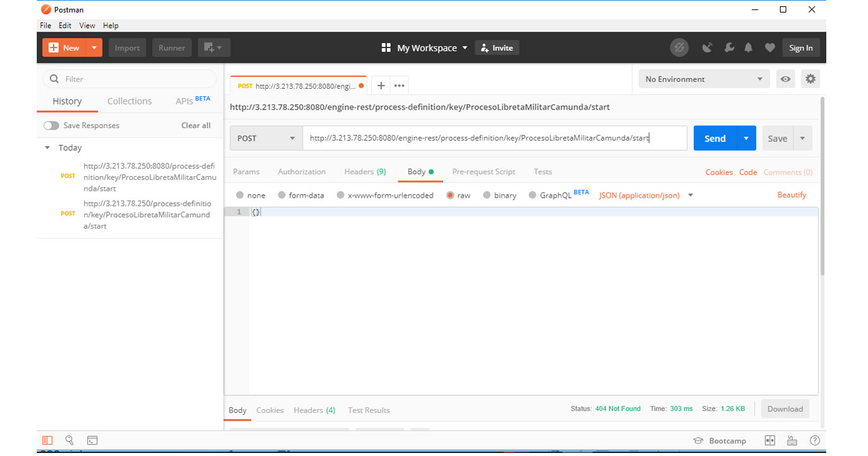This screenshot has height=456, width=868.
Task: Open the POST method dropdown
Action: (266, 138)
